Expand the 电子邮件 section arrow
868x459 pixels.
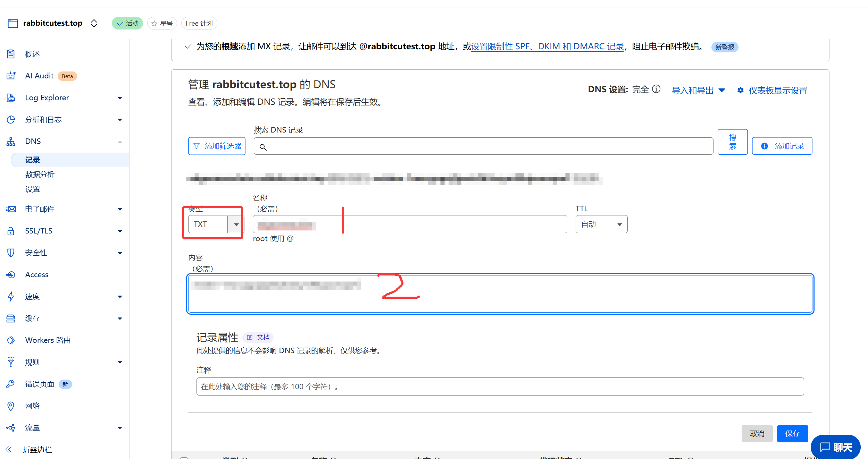click(120, 209)
